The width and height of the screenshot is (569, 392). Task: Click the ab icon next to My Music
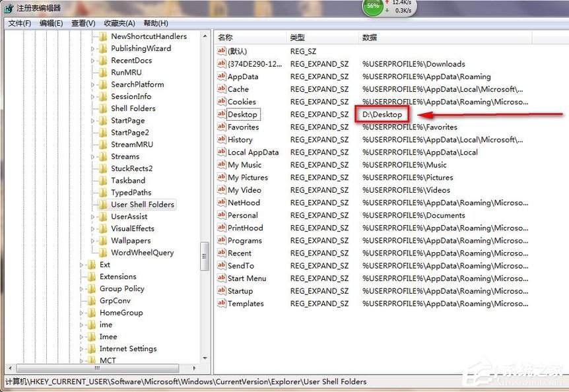[x=221, y=165]
